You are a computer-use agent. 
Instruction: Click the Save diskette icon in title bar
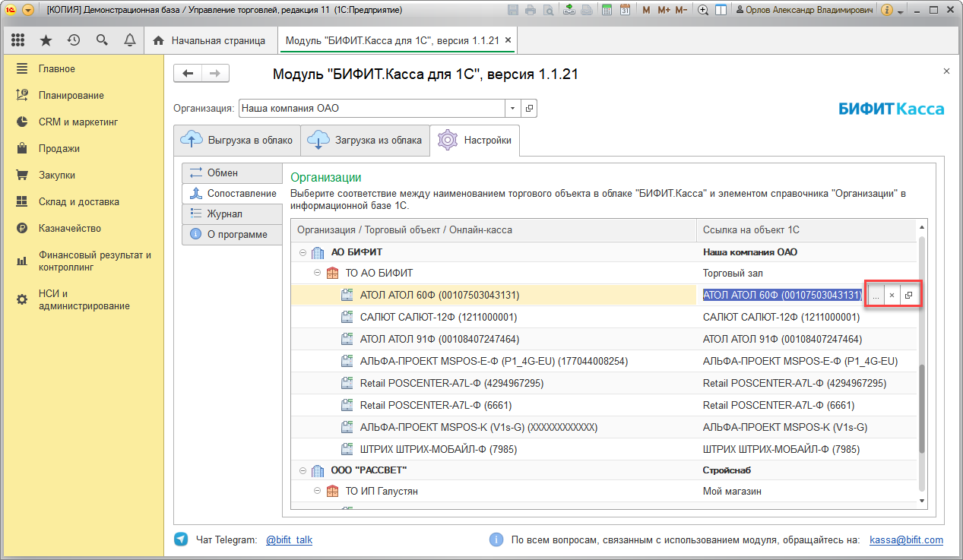tap(513, 10)
